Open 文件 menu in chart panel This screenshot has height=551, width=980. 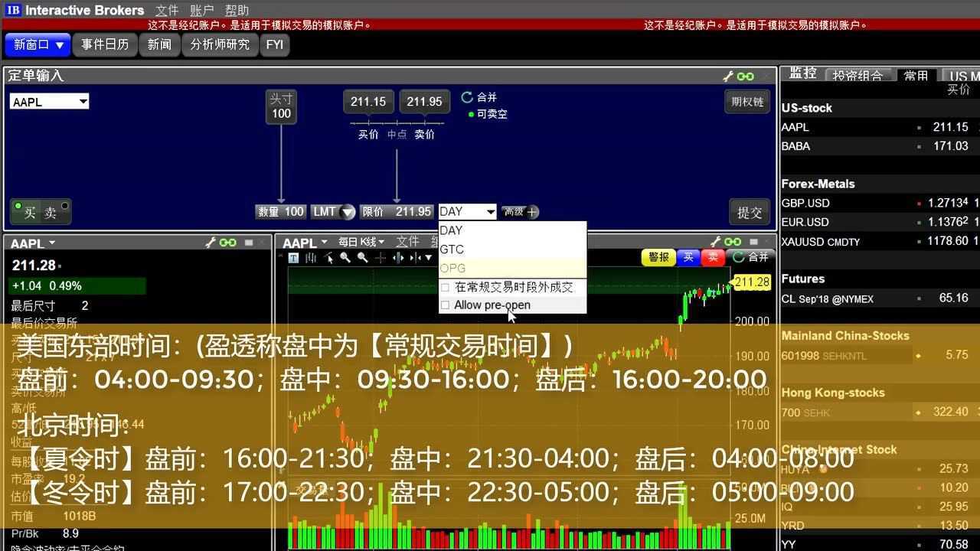click(x=407, y=242)
